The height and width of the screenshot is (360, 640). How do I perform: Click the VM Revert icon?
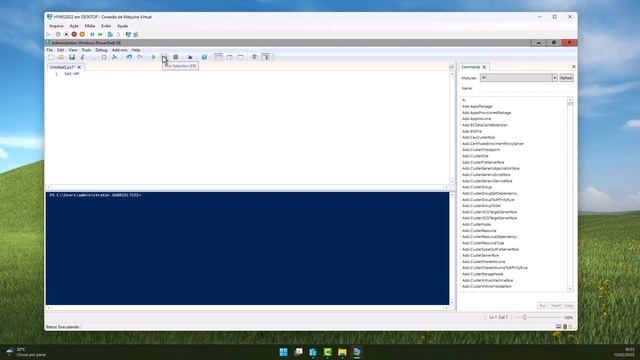(x=118, y=34)
